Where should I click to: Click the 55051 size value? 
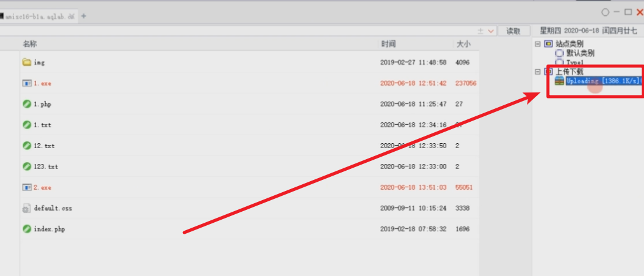(x=464, y=187)
